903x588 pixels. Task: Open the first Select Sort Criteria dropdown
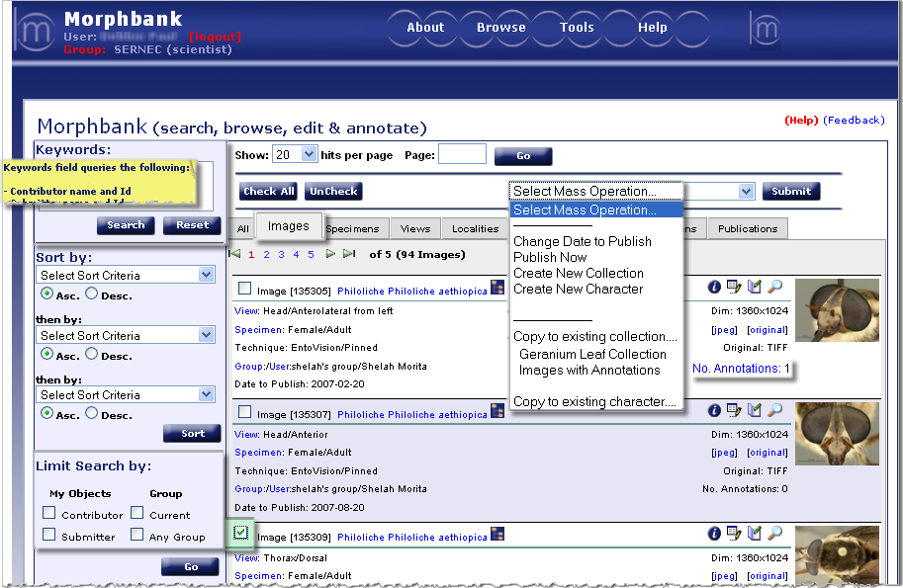(126, 275)
